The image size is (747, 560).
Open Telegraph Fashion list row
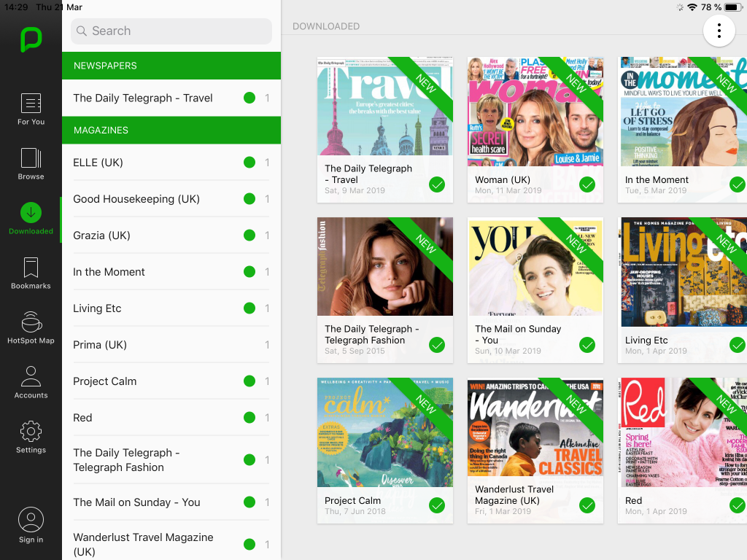171,460
